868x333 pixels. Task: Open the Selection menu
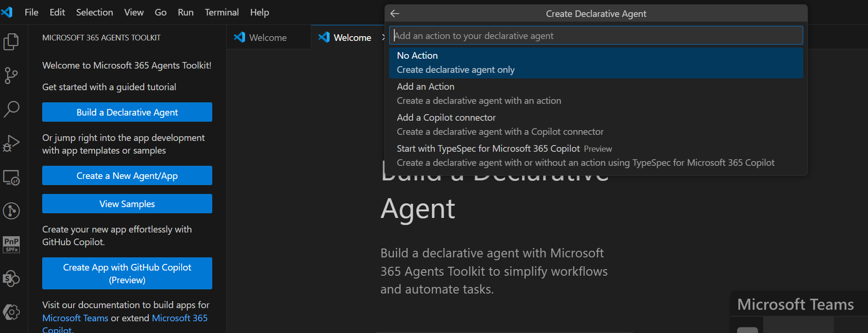tap(94, 12)
